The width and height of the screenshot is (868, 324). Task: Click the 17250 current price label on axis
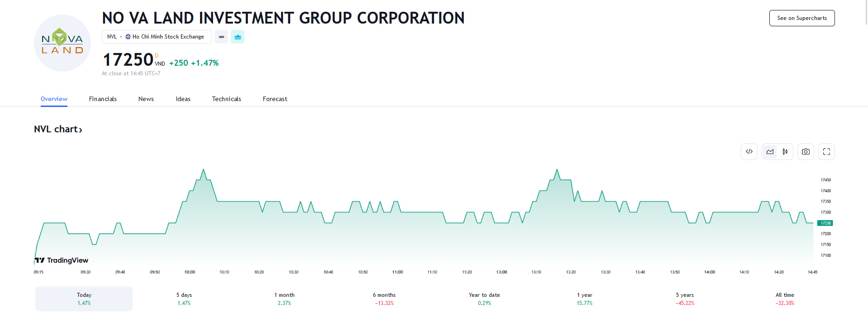(825, 223)
